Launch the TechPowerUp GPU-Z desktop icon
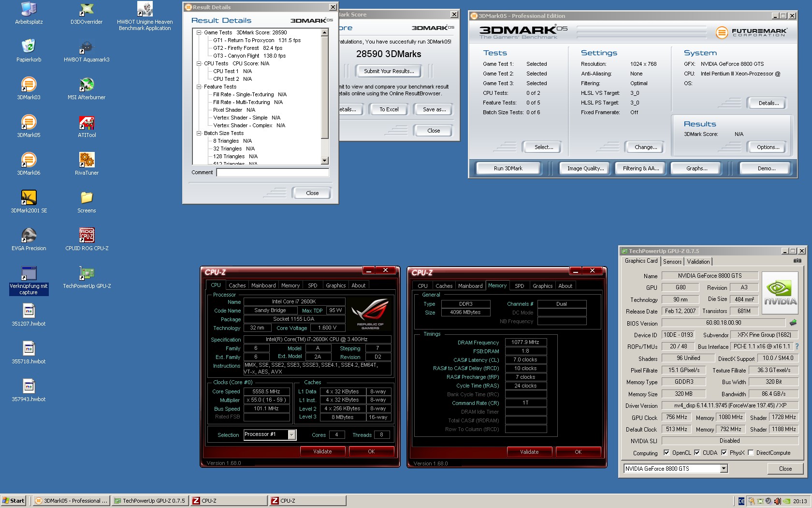812x508 pixels. 87,273
